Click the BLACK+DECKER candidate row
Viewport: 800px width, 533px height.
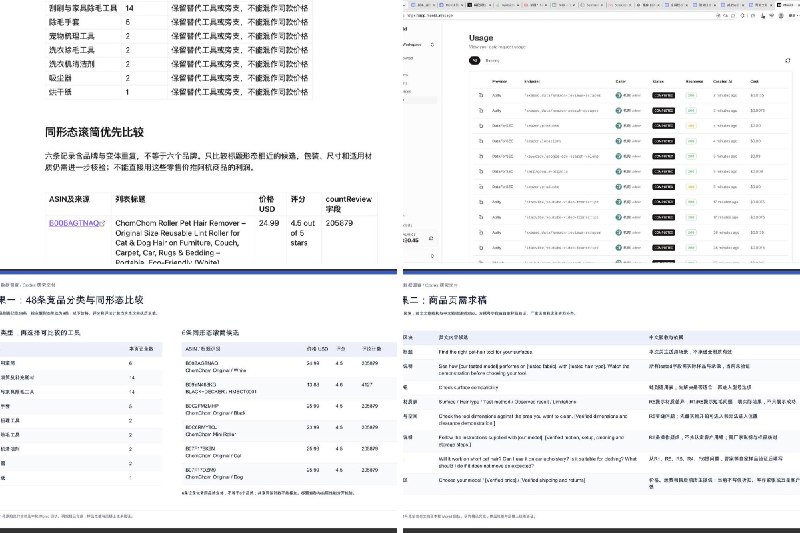(x=289, y=388)
